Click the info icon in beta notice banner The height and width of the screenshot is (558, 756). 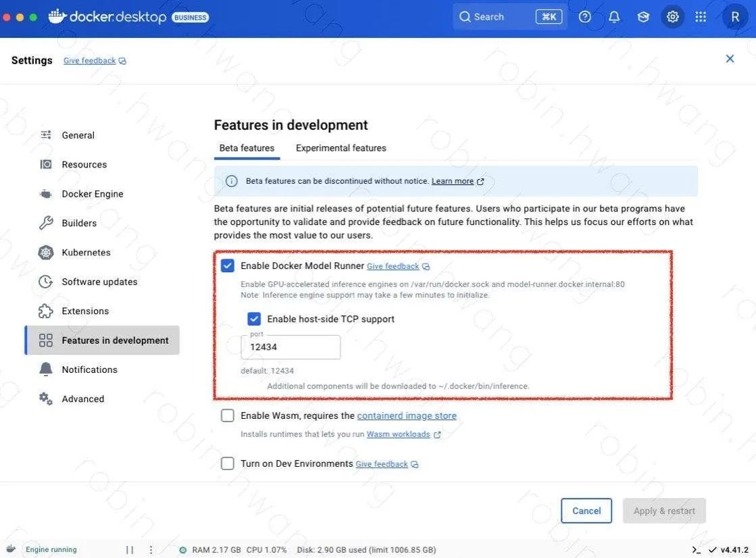232,181
